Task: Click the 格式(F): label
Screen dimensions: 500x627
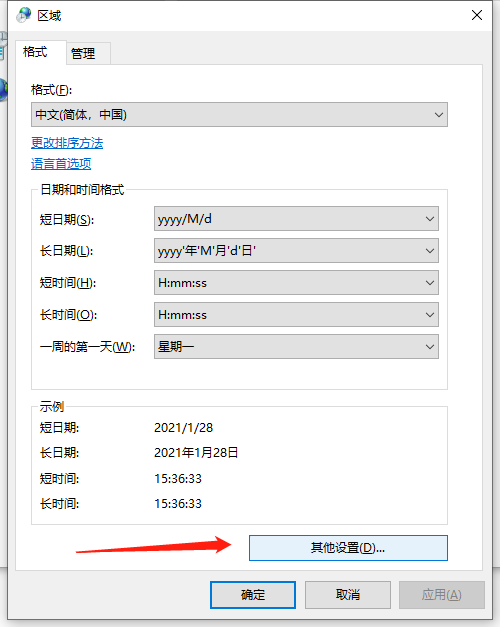Action: tap(52, 90)
